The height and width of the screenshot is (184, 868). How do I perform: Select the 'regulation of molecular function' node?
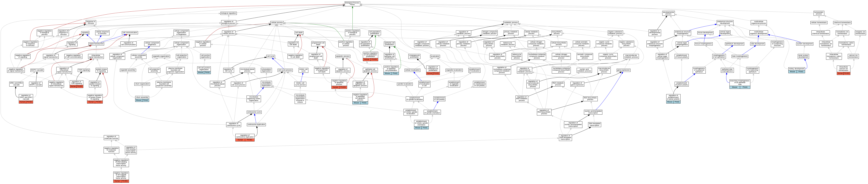(111, 138)
